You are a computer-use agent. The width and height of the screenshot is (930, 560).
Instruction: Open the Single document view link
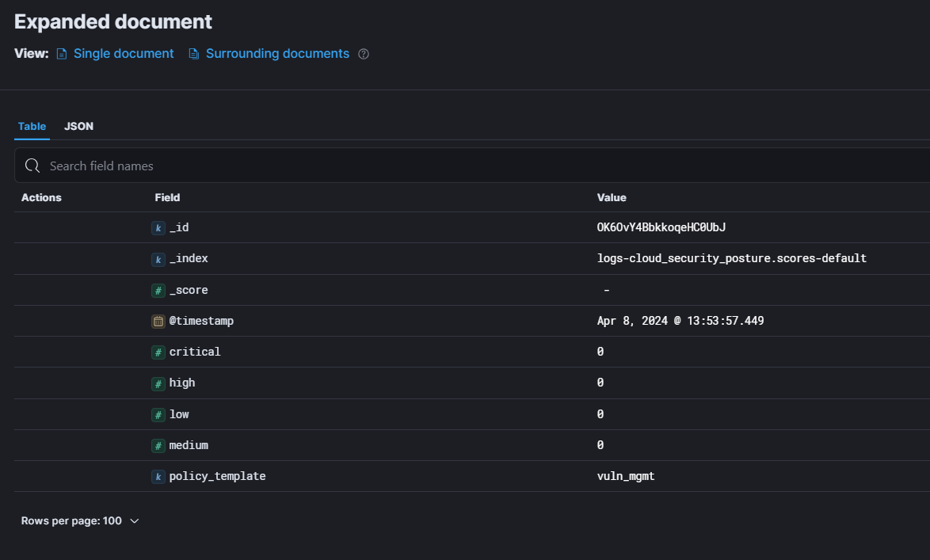point(123,54)
